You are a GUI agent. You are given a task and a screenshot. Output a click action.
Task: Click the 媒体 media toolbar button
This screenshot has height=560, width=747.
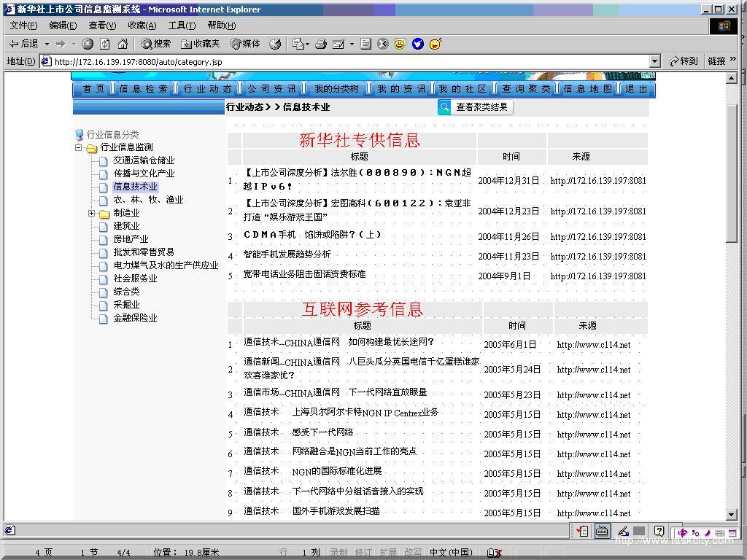(x=245, y=44)
